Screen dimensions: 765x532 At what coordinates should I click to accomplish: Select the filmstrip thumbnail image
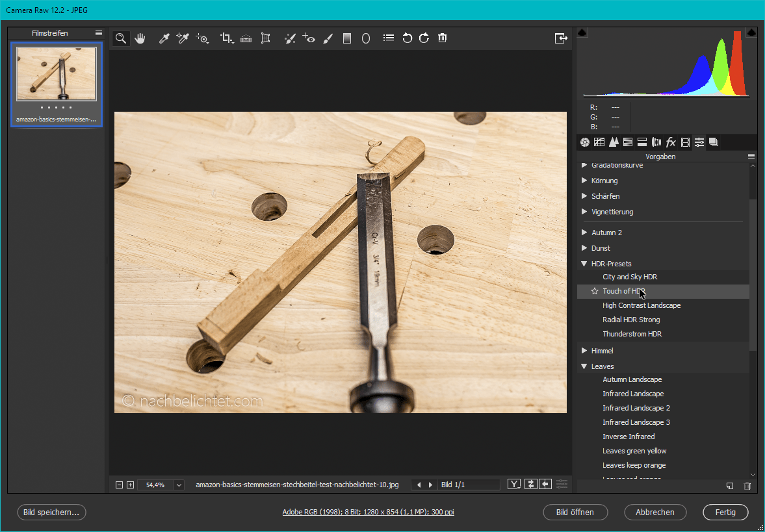click(x=57, y=74)
